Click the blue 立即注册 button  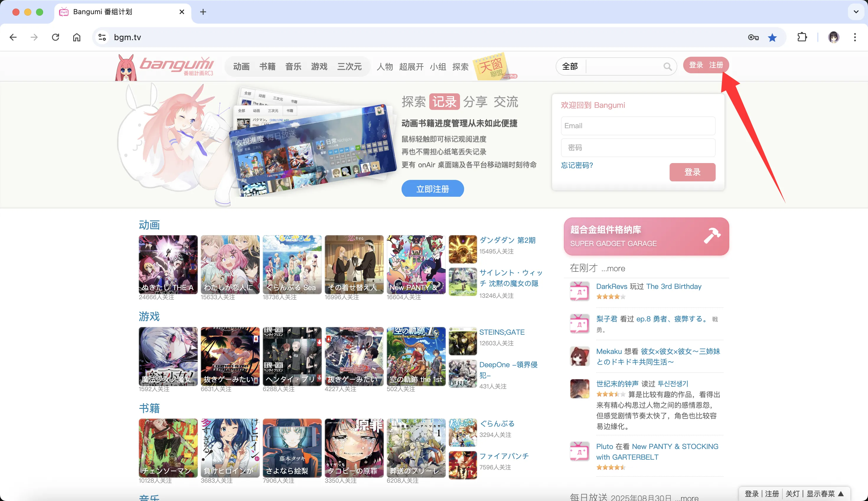(x=433, y=189)
